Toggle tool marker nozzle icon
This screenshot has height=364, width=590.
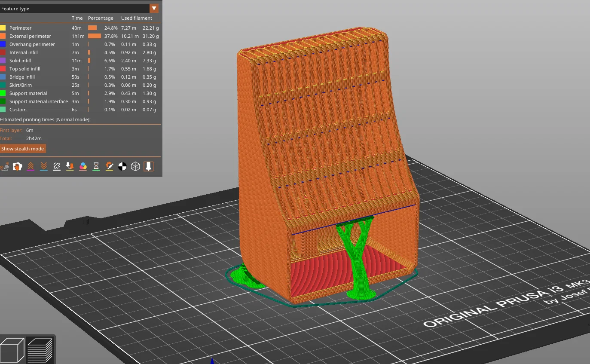148,166
